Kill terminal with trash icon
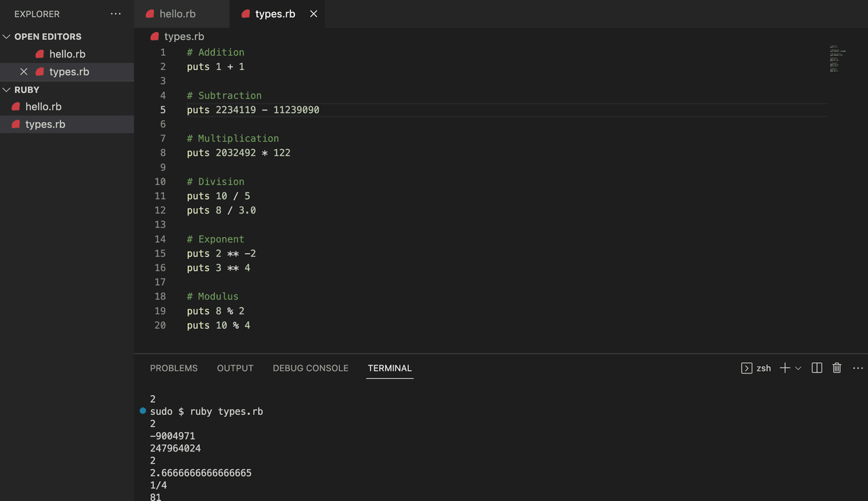This screenshot has width=868, height=501. [837, 368]
